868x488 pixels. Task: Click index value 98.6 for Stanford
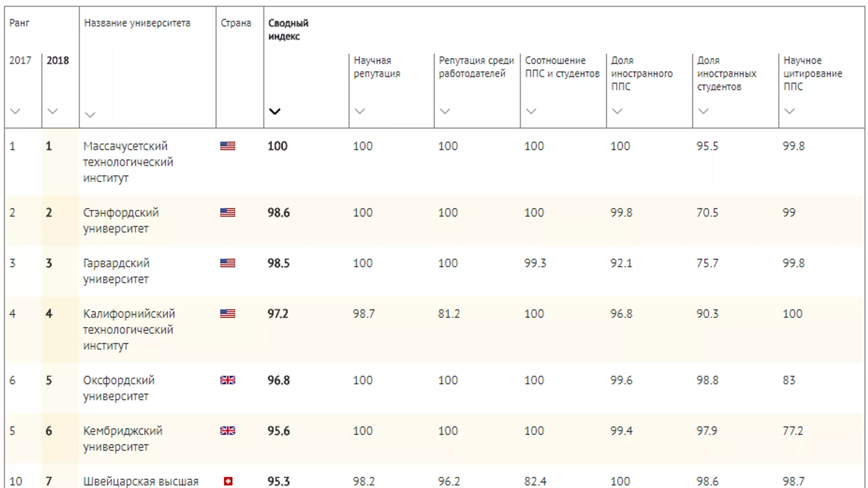point(278,213)
